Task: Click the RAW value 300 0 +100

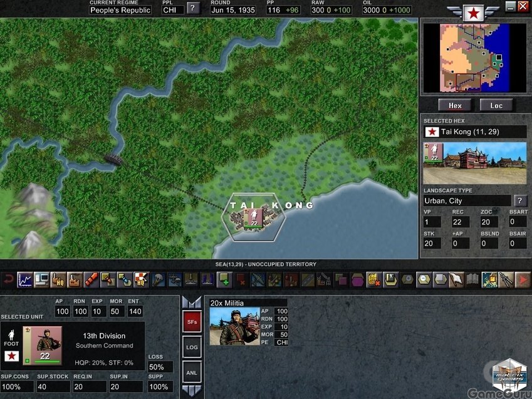Action: (331, 10)
